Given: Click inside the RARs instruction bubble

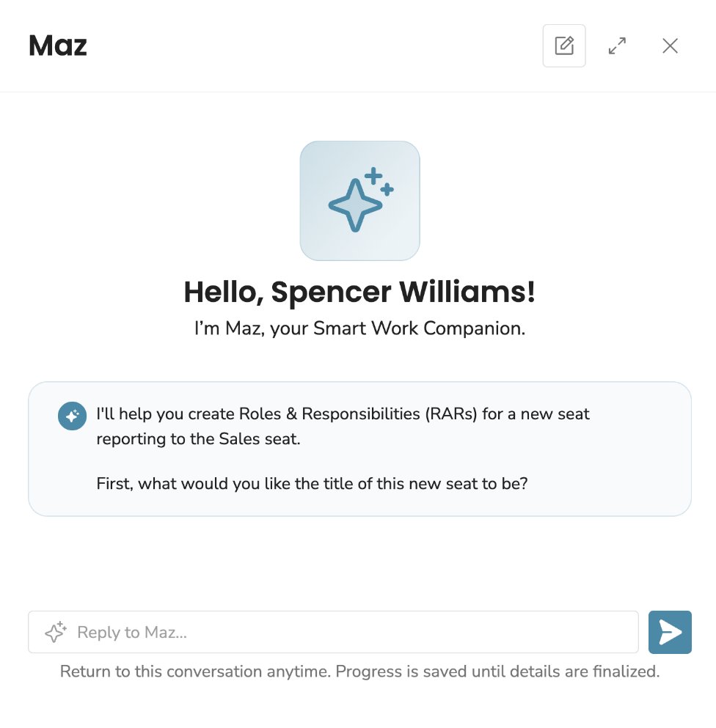Looking at the screenshot, I should (x=359, y=449).
